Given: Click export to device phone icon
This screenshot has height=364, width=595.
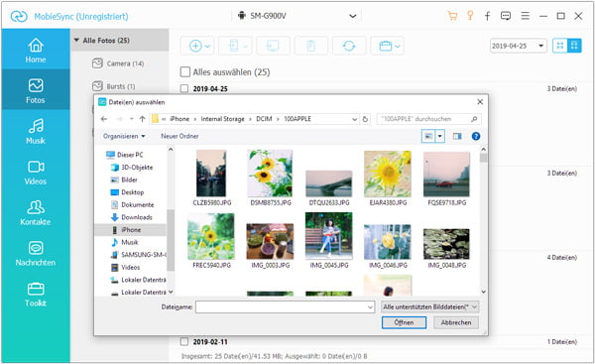Looking at the screenshot, I should click(x=233, y=46).
